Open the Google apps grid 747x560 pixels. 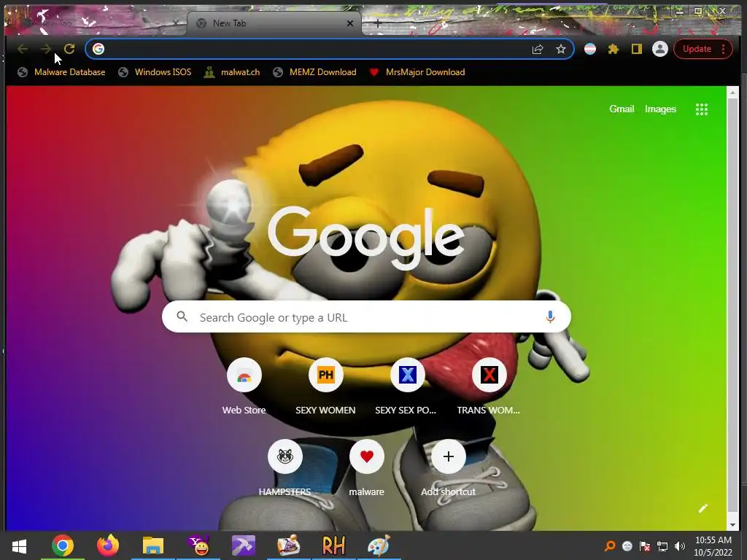coord(701,109)
